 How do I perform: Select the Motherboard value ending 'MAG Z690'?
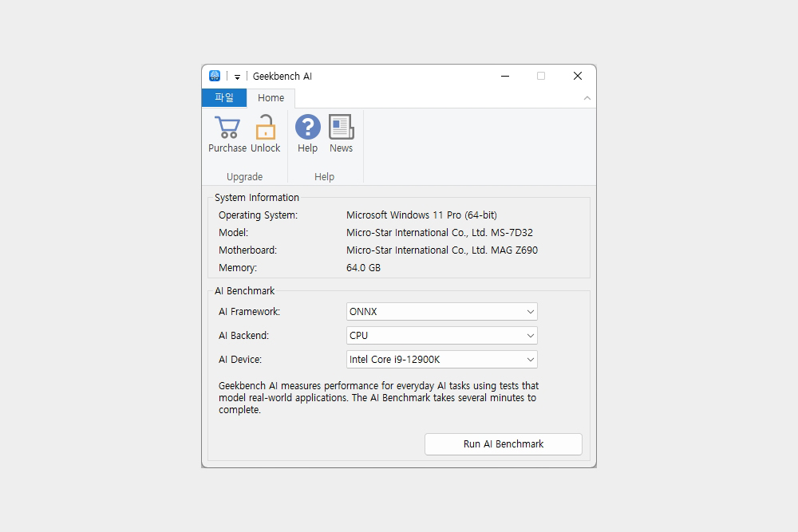pos(442,250)
